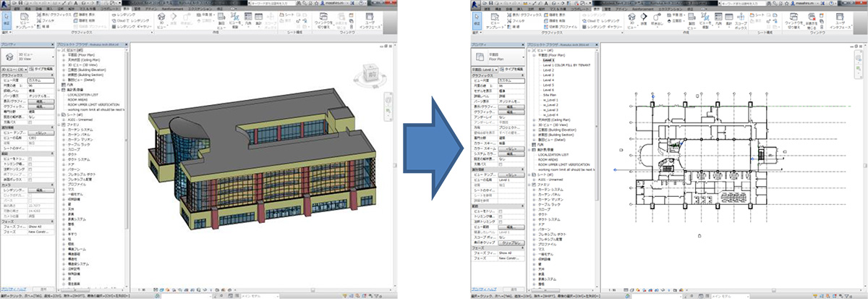Click Duplicate View in the left Revit window
Image resolution: width=868 pixels, height=299 pixels.
click(x=234, y=20)
